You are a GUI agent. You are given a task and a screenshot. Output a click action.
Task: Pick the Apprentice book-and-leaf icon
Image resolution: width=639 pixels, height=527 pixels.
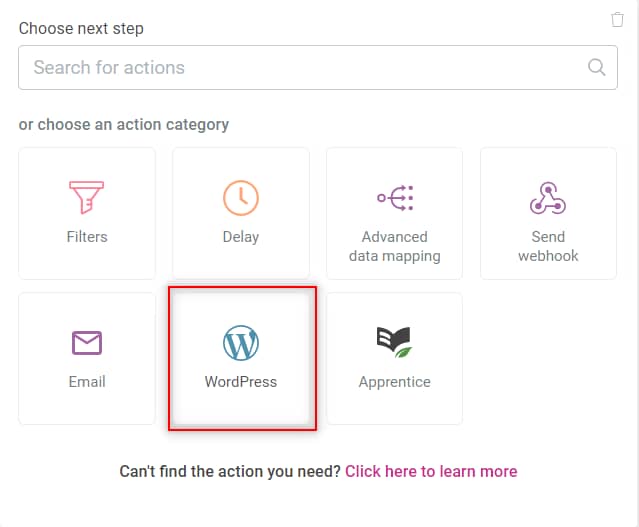point(394,342)
